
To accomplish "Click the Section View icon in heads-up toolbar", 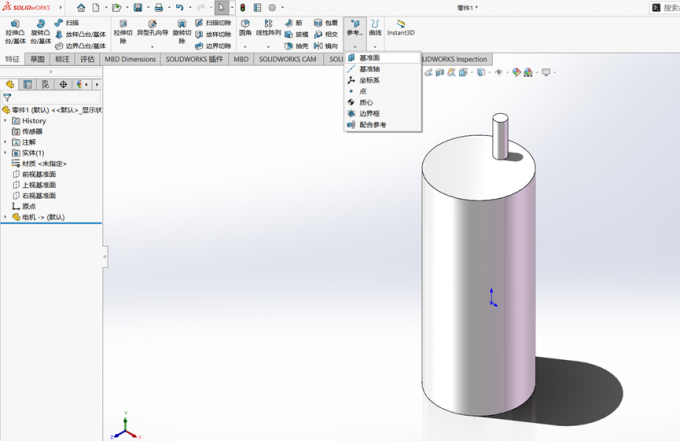I will pyautogui.click(x=440, y=72).
